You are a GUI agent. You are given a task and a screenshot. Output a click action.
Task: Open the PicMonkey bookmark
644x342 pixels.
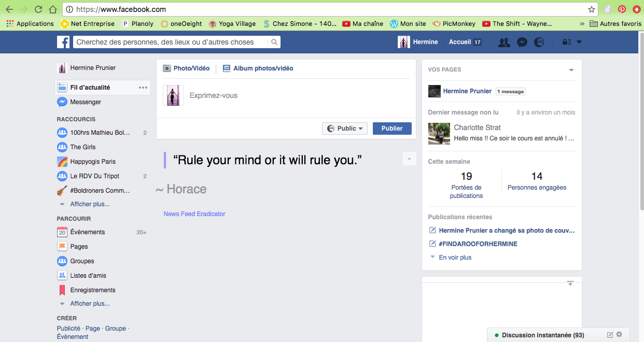(x=454, y=23)
